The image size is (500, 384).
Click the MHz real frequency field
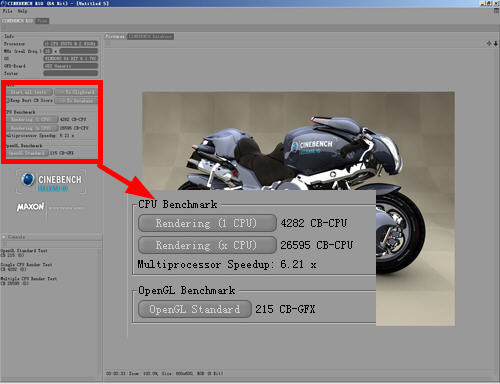[78, 51]
